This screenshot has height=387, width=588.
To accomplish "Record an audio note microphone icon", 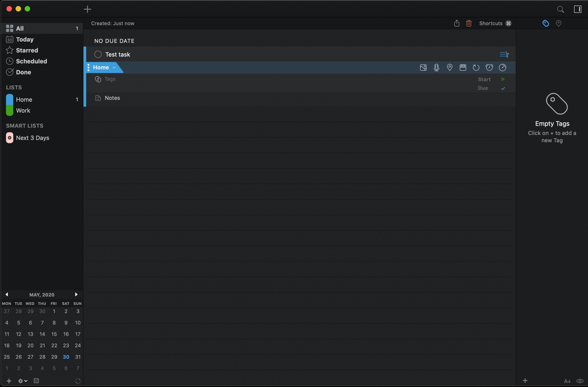I will [436, 68].
